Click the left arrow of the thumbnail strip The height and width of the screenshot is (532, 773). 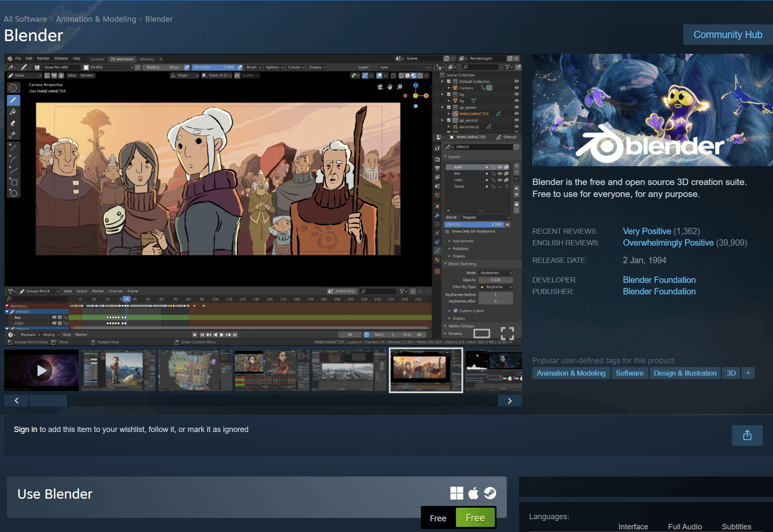tap(16, 400)
